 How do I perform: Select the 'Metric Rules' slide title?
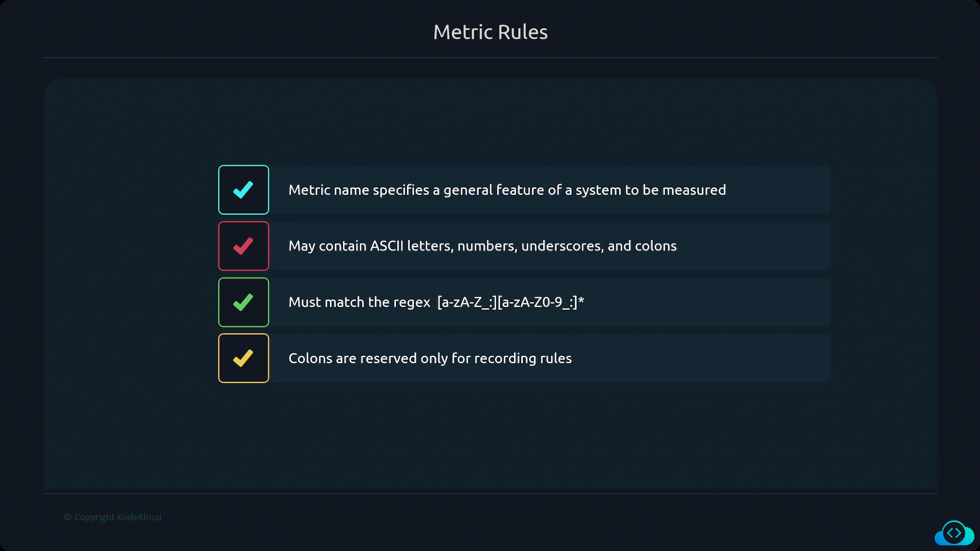[491, 32]
